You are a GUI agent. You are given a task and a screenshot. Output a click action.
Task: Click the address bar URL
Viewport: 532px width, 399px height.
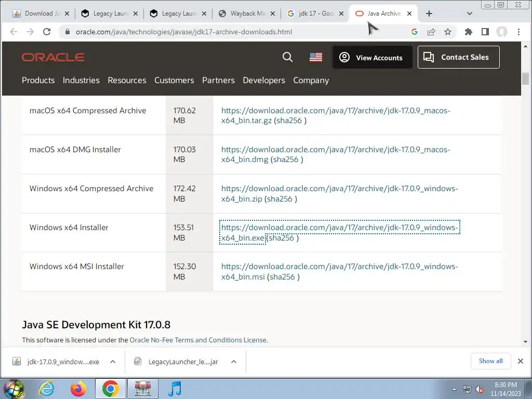184,32
